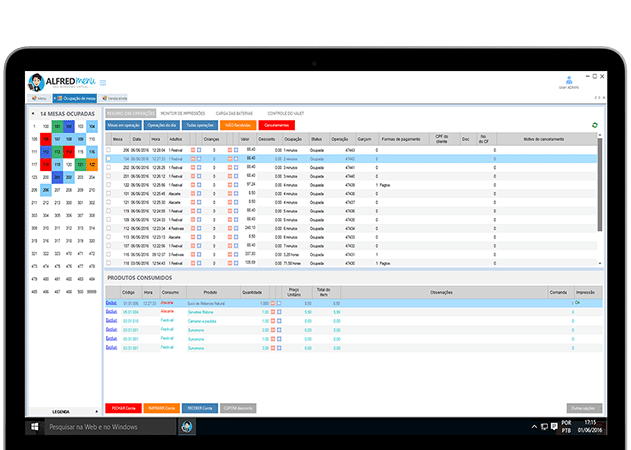This screenshot has height=450, width=631.
Task: Open the Alfred app icon in the taskbar
Action: pos(186,427)
